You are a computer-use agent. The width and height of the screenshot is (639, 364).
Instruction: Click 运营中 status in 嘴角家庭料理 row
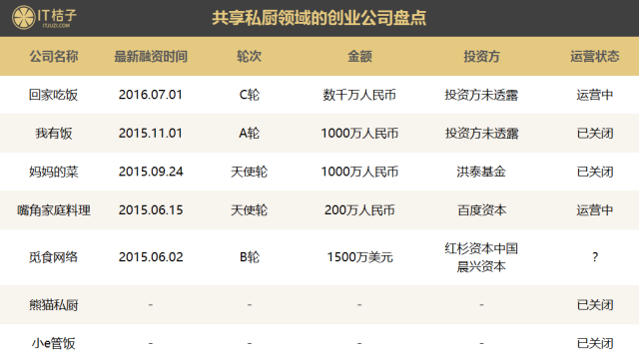[x=595, y=210]
